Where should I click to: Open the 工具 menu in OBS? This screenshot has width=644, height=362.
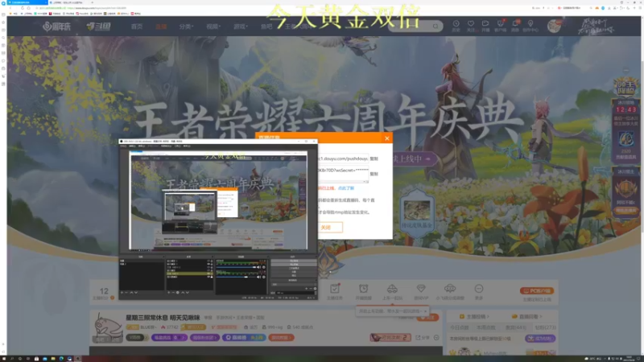tap(177, 146)
